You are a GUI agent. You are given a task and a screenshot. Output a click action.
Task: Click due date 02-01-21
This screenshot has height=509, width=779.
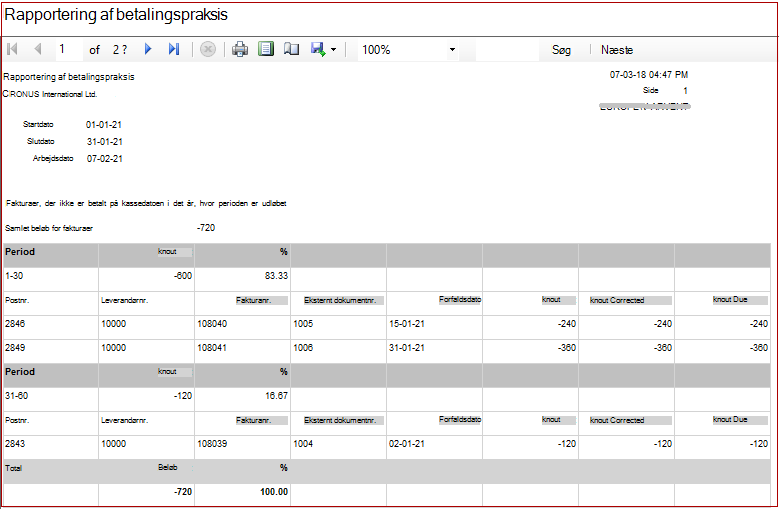pyautogui.click(x=406, y=443)
